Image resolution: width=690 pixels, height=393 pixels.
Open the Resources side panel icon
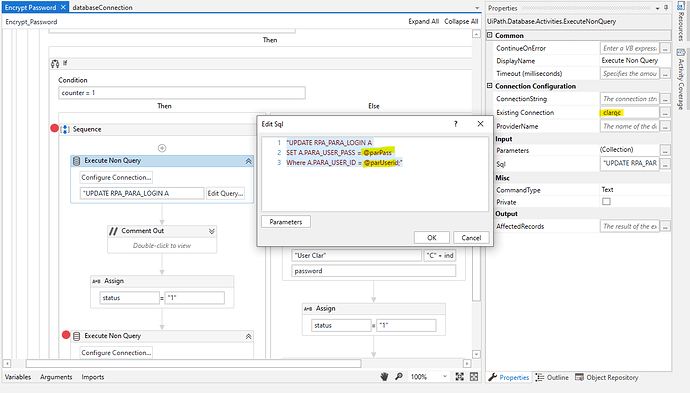click(680, 6)
